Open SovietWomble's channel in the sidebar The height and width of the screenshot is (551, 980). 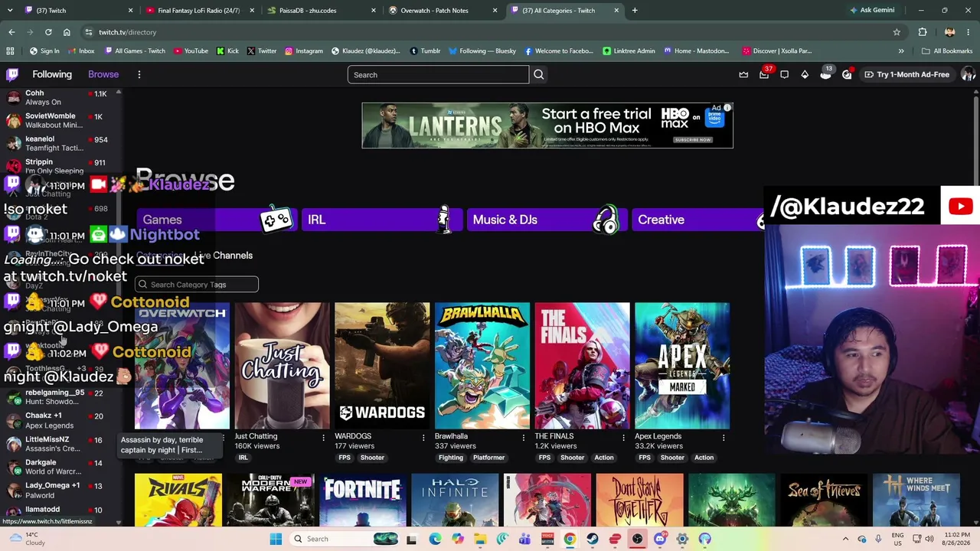pos(61,120)
